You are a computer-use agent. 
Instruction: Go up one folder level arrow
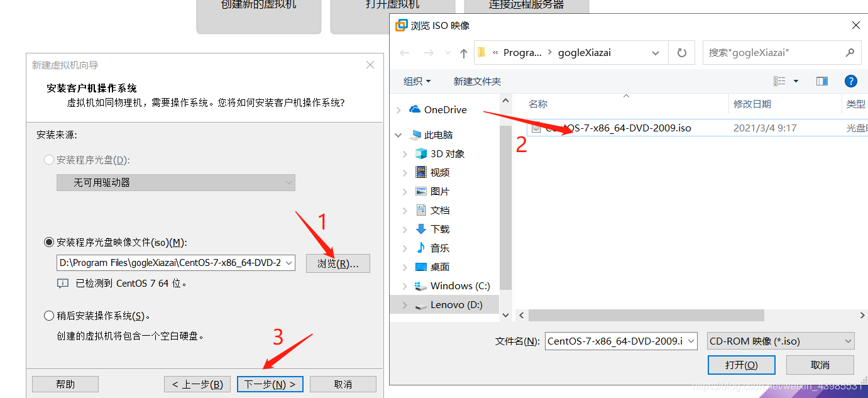coord(464,53)
